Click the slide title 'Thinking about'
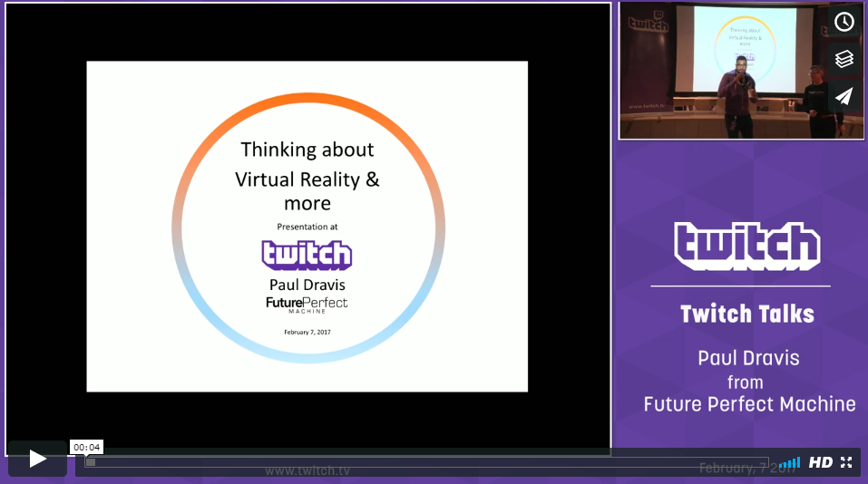The width and height of the screenshot is (868, 484). 307,150
